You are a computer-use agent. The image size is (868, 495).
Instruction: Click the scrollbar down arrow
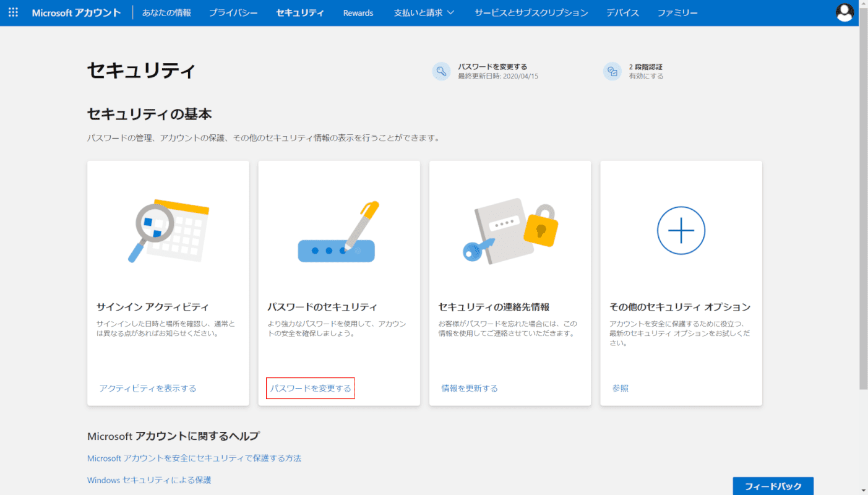click(863, 490)
